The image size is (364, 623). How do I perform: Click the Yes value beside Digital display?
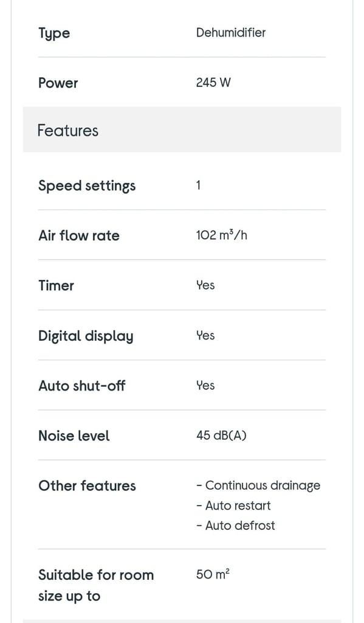205,335
